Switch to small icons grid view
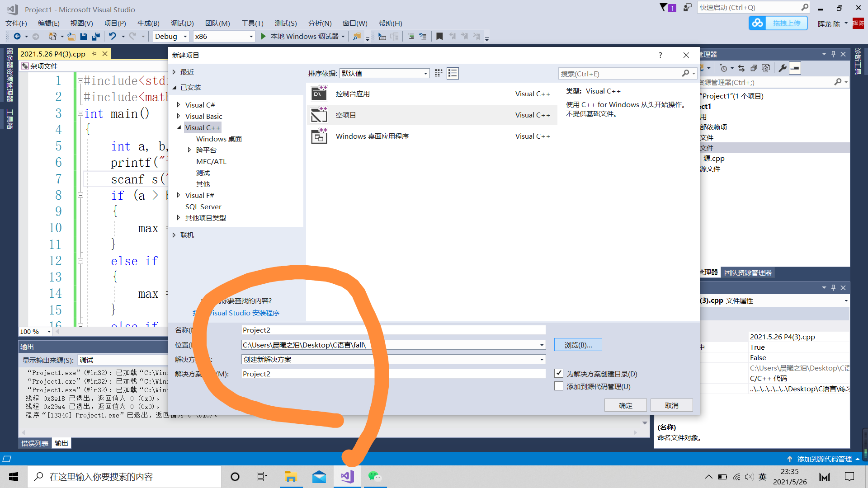Image resolution: width=868 pixels, height=488 pixels. (438, 73)
